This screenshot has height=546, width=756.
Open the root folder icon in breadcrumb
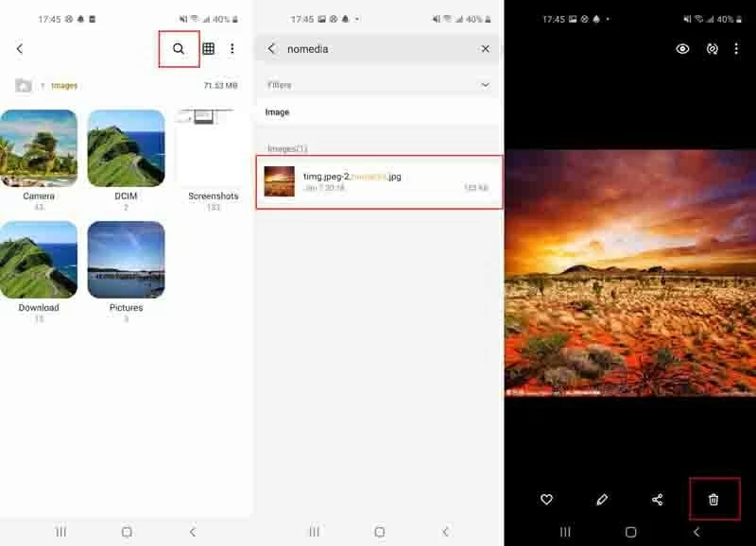[x=23, y=86]
